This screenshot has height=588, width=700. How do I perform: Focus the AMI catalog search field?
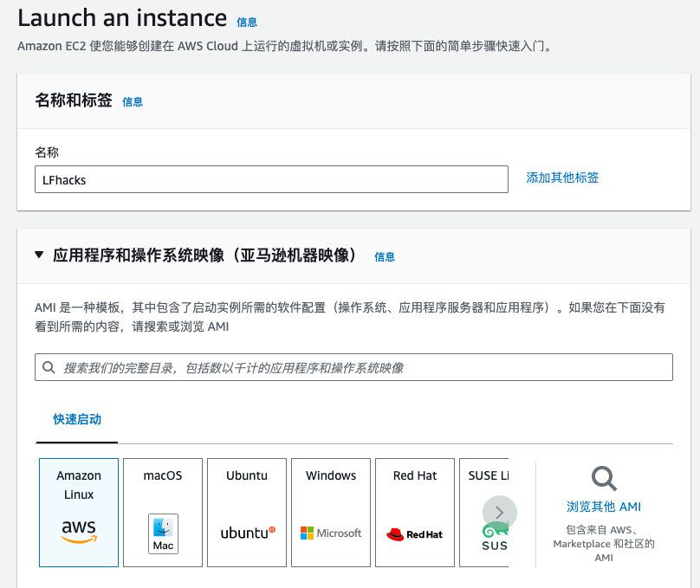click(x=353, y=367)
